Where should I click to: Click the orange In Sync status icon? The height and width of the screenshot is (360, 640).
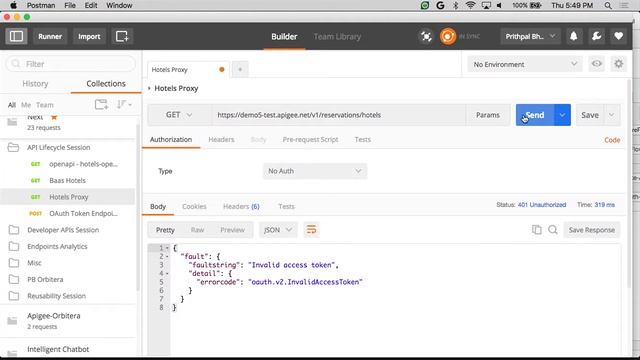click(x=448, y=36)
